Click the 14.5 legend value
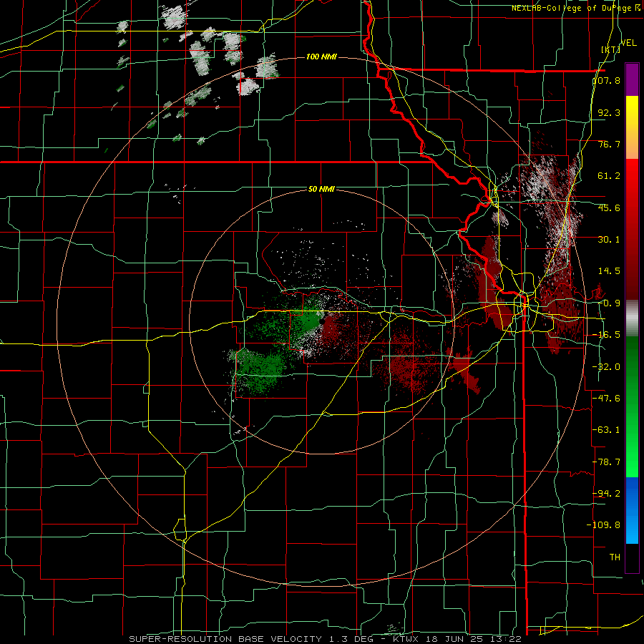This screenshot has height=644, width=644. (609, 271)
